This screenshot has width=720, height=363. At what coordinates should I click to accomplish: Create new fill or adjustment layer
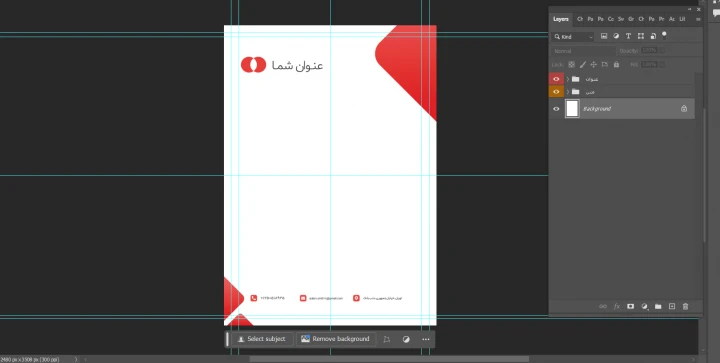pos(644,307)
